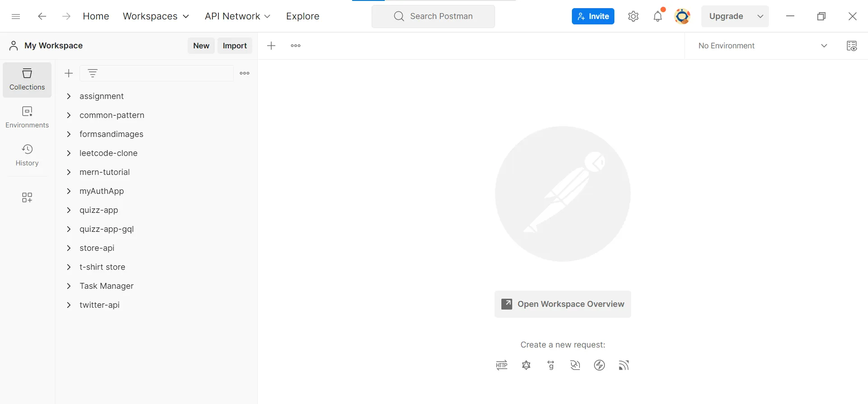Restore down the Postman window
Image resolution: width=868 pixels, height=404 pixels.
[x=821, y=16]
